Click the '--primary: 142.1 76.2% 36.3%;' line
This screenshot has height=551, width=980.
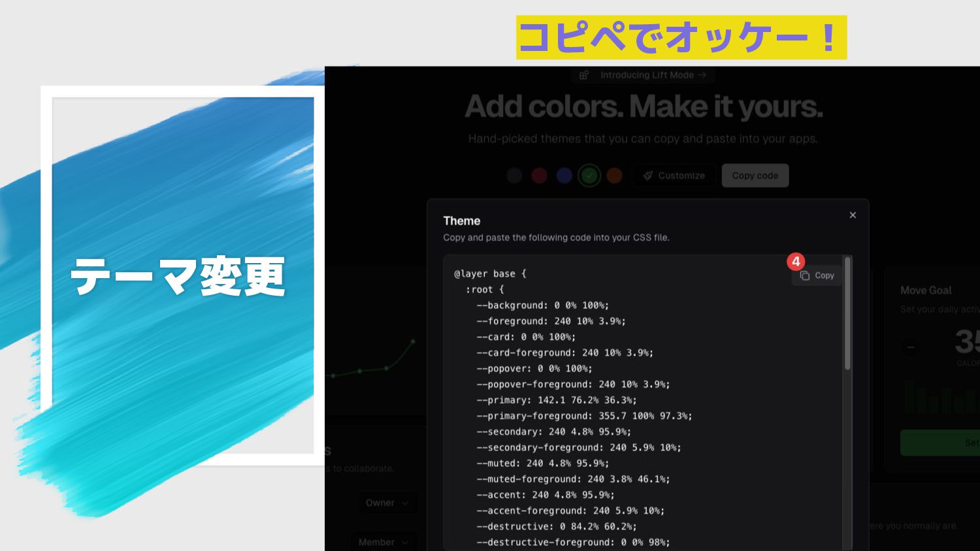[556, 400]
